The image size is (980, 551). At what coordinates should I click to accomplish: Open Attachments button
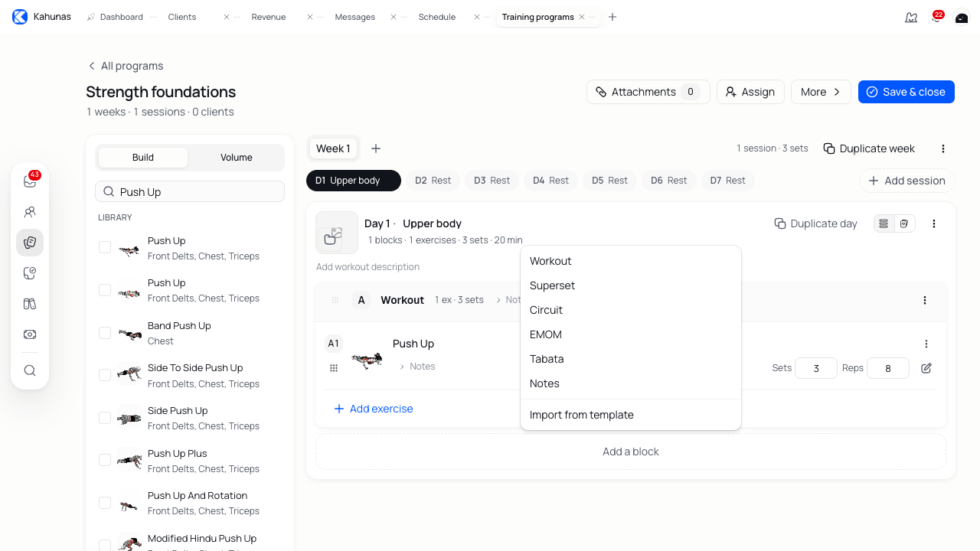tap(648, 92)
